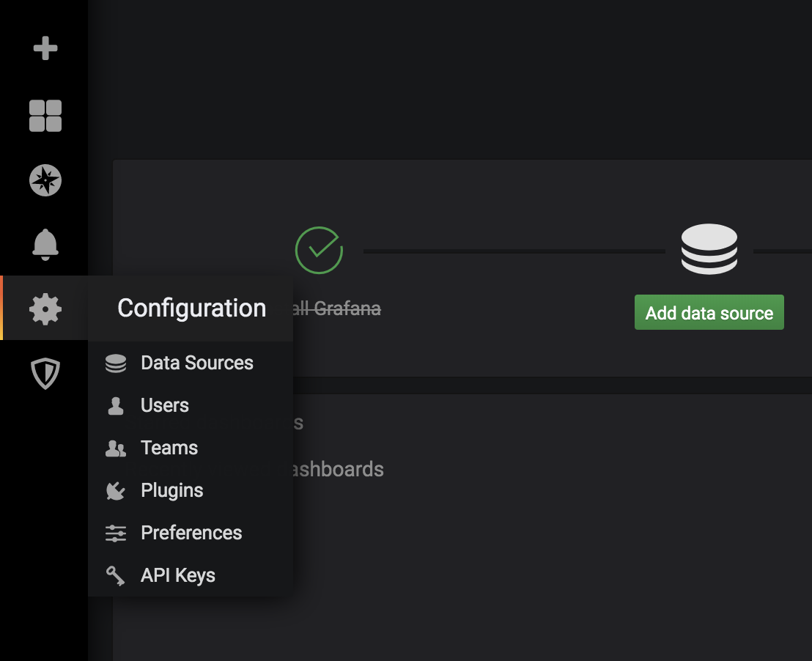The image size is (812, 661).
Task: Click the large database icon above the button
Action: 709,250
